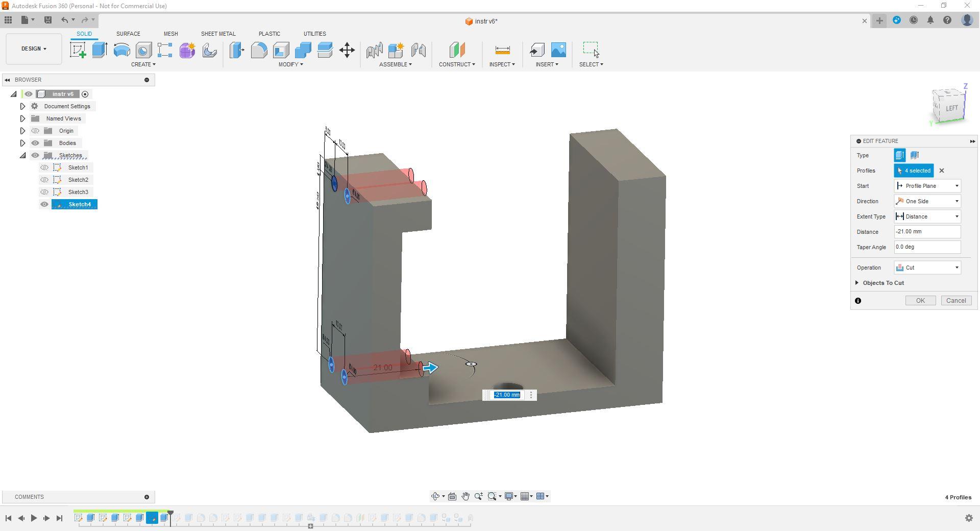The height and width of the screenshot is (531, 980).
Task: Click Cancel in Edit Feature dialog
Action: 956,301
